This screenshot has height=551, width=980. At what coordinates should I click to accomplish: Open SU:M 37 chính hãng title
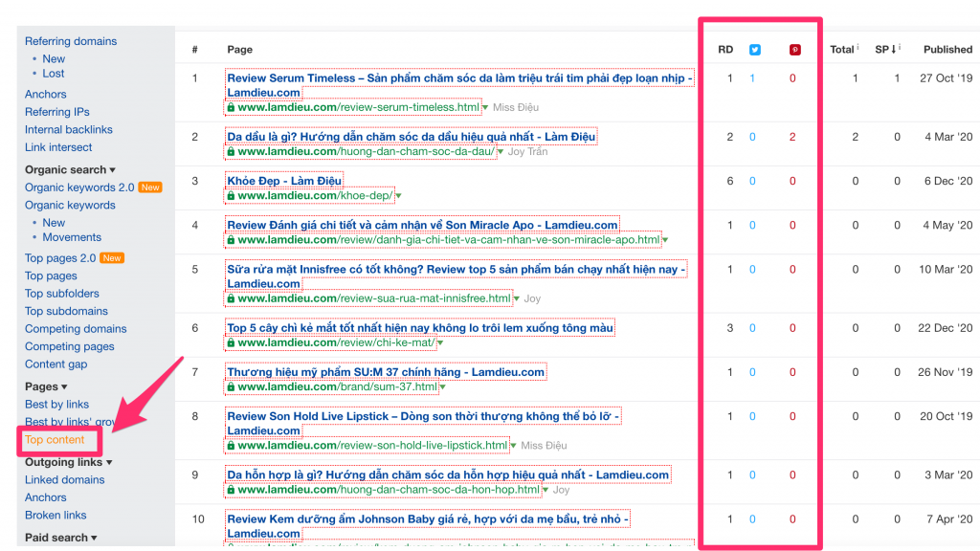[x=386, y=373]
